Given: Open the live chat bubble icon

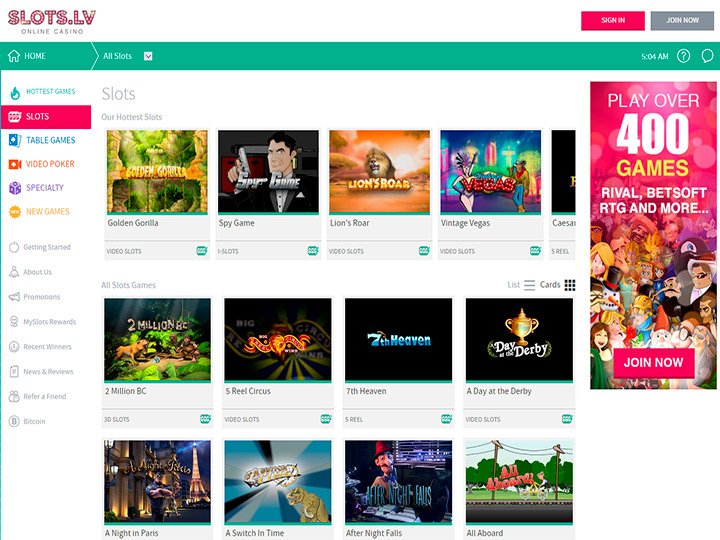Looking at the screenshot, I should point(707,56).
